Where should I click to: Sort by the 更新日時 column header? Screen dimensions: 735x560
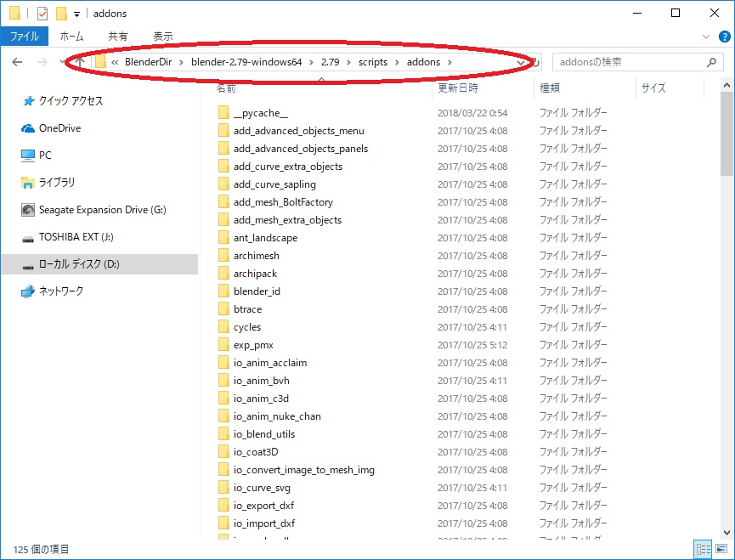tap(458, 88)
